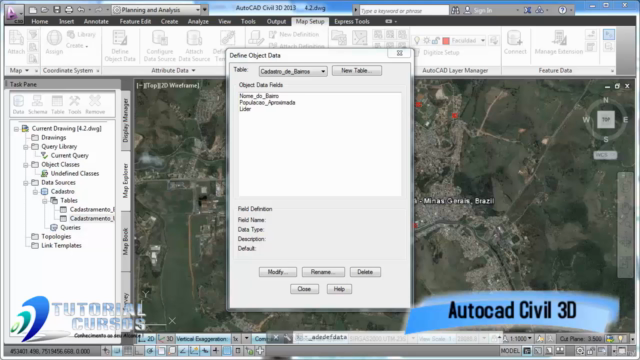The image size is (640, 360).
Task: Click the search keyword input field
Action: pyautogui.click(x=404, y=11)
